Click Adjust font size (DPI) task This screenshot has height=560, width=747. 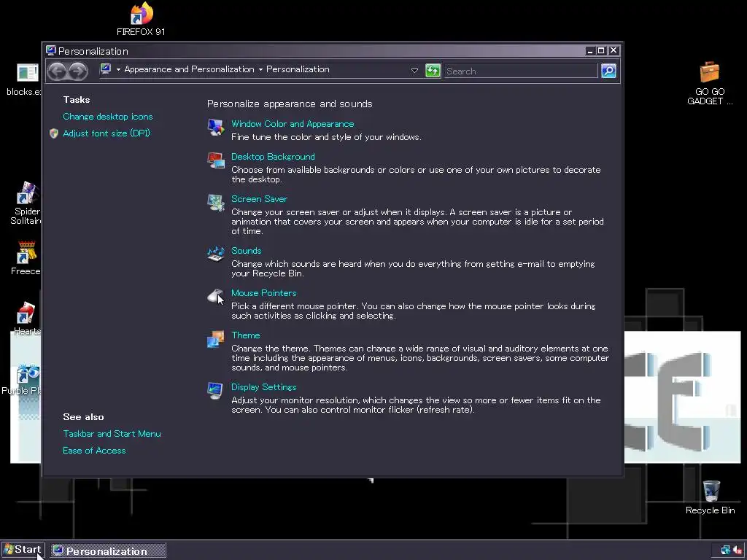(107, 133)
